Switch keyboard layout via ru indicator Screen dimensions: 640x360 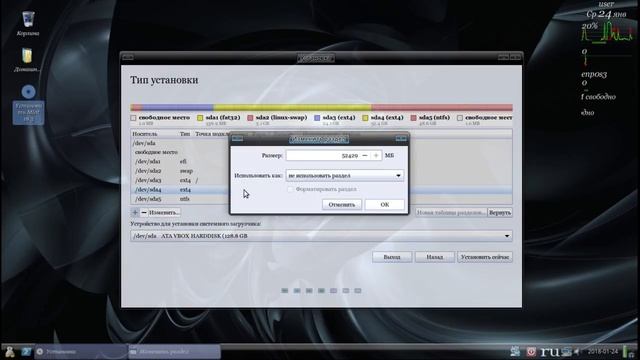(x=549, y=351)
